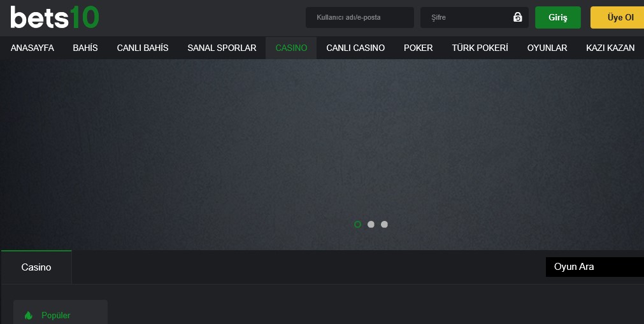Click the bets10 logo
The image size is (644, 324).
[x=55, y=17]
